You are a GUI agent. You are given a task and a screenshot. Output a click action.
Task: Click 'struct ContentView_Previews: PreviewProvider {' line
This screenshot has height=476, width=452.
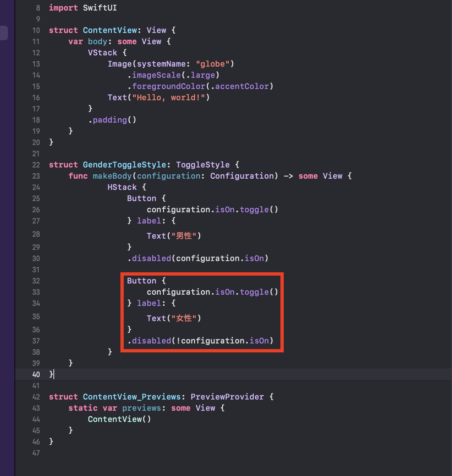pos(161,397)
